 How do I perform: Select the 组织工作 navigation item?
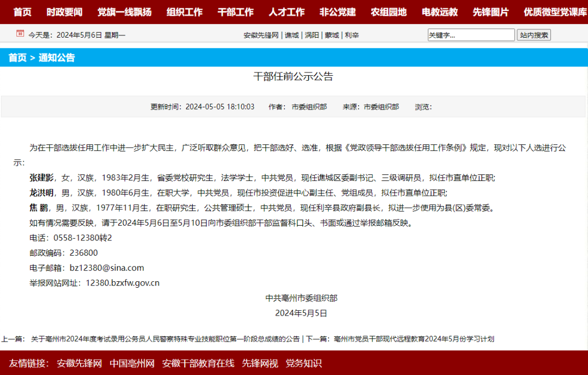(x=185, y=12)
